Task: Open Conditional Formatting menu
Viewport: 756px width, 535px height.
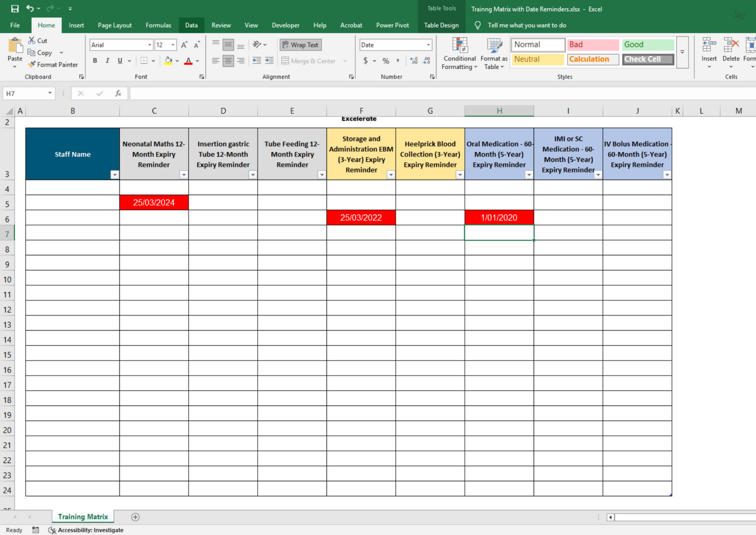Action: 459,54
